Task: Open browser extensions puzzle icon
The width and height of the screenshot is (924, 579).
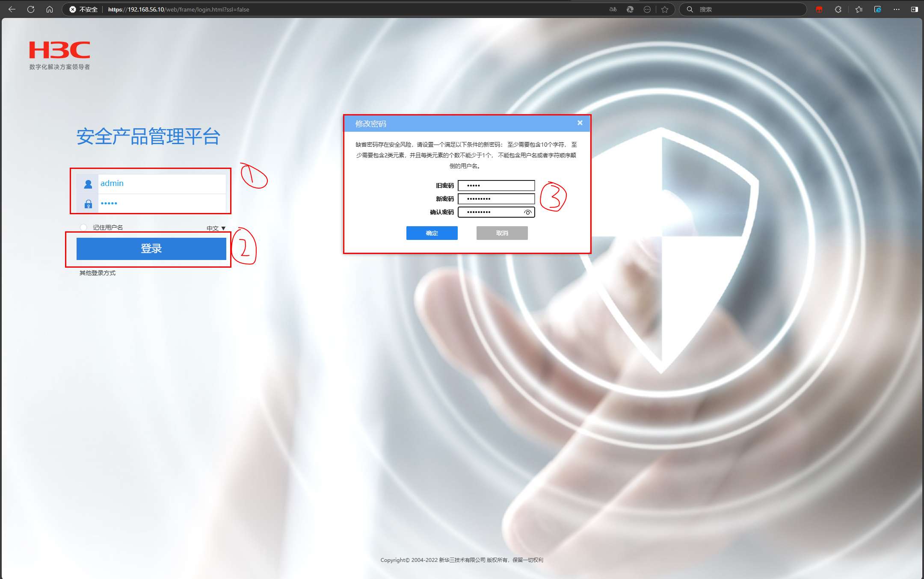Action: pyautogui.click(x=838, y=9)
